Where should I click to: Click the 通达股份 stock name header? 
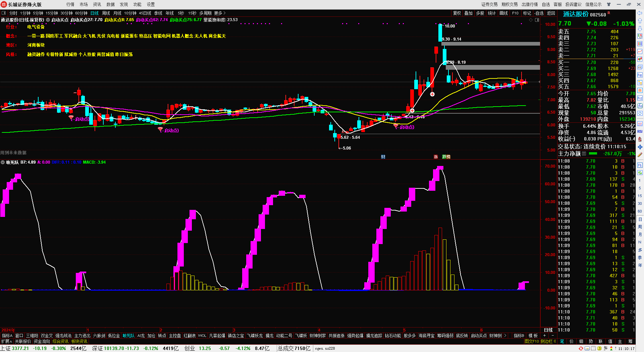pyautogui.click(x=576, y=14)
